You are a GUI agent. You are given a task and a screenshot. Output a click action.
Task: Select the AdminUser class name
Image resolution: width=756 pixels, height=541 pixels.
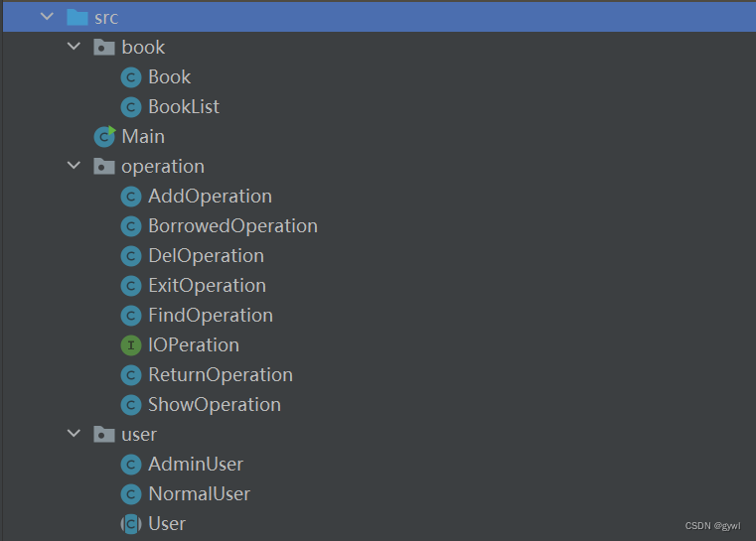(196, 465)
